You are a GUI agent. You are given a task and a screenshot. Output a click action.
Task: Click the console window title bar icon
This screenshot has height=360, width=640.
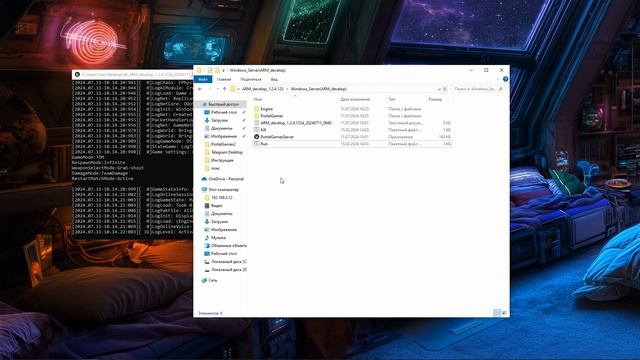pos(77,75)
